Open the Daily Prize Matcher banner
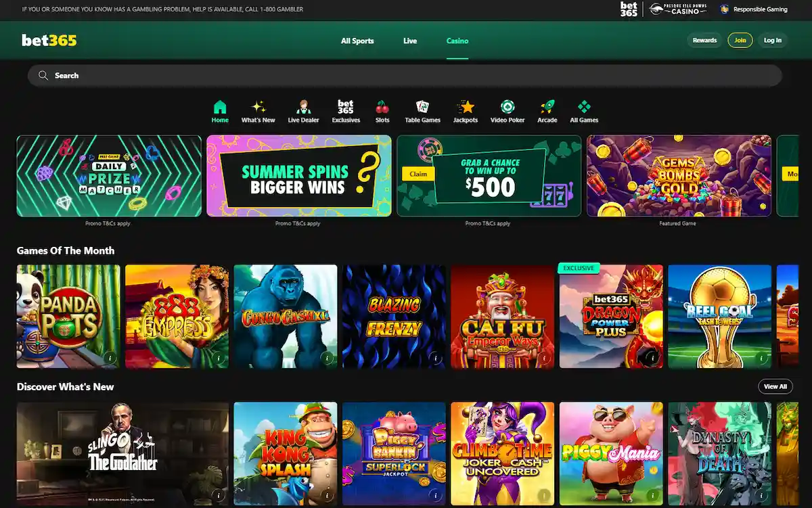The image size is (812, 508). (109, 176)
